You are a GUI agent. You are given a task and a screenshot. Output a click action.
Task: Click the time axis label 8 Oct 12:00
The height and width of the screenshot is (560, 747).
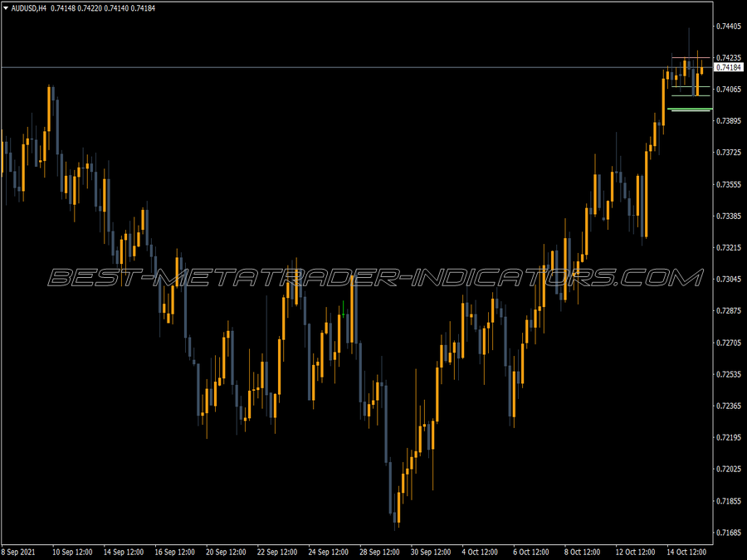pos(582,552)
